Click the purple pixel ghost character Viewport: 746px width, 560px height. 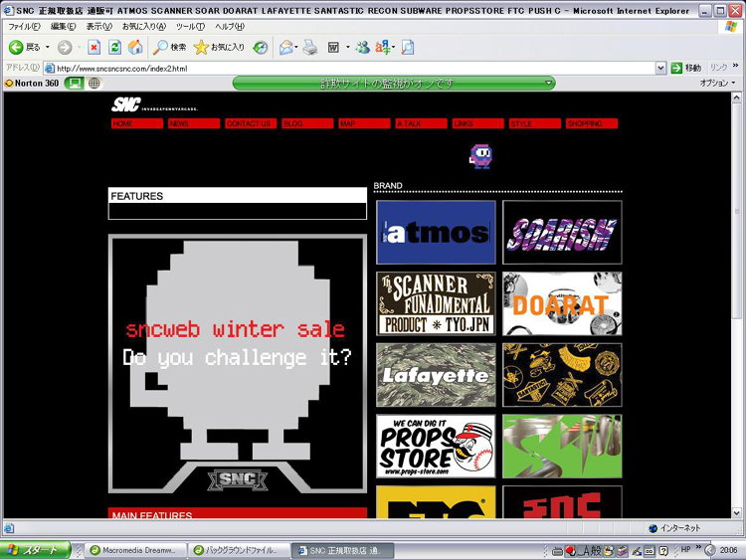click(x=481, y=157)
